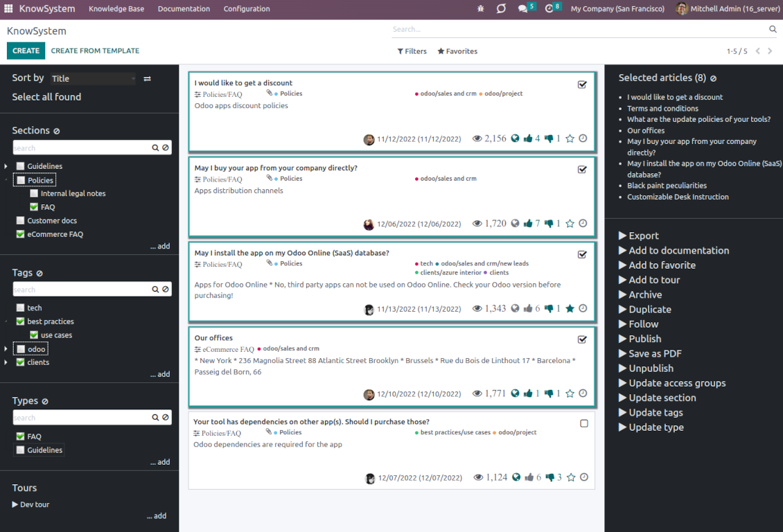The height and width of the screenshot is (532, 783).
Task: Reverse sort order with the swap icon
Action: pos(148,78)
